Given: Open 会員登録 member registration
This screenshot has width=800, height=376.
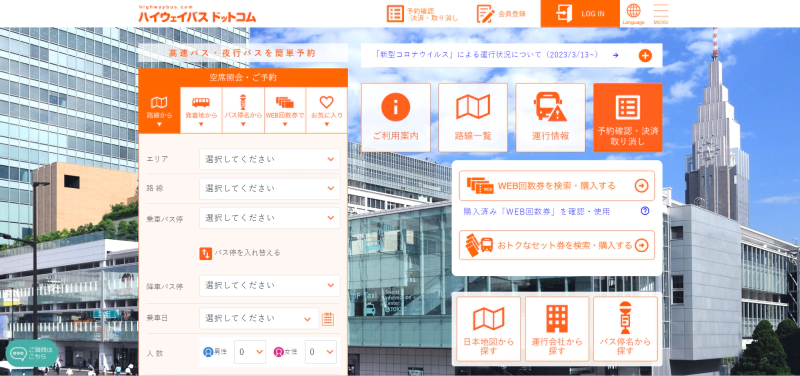Looking at the screenshot, I should tap(501, 14).
